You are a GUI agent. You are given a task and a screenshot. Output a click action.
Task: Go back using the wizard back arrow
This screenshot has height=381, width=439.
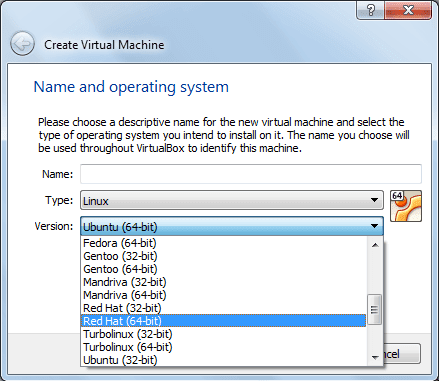(22, 44)
